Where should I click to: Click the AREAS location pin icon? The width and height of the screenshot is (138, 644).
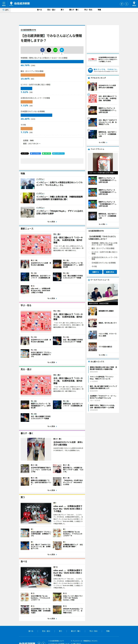tap(134, 4)
